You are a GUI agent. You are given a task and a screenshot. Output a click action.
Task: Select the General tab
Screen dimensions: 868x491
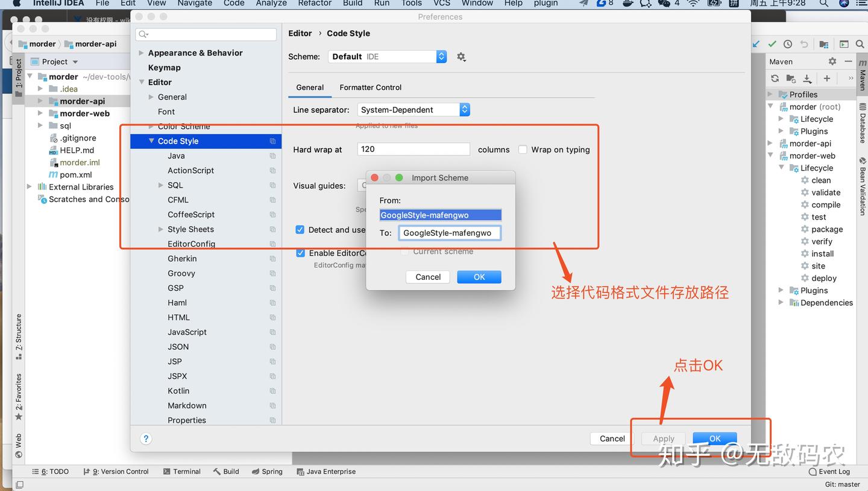click(310, 87)
